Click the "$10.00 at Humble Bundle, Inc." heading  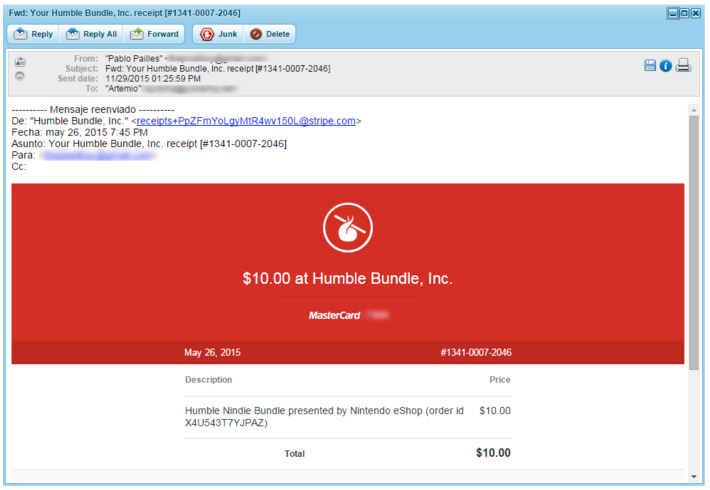point(347,279)
